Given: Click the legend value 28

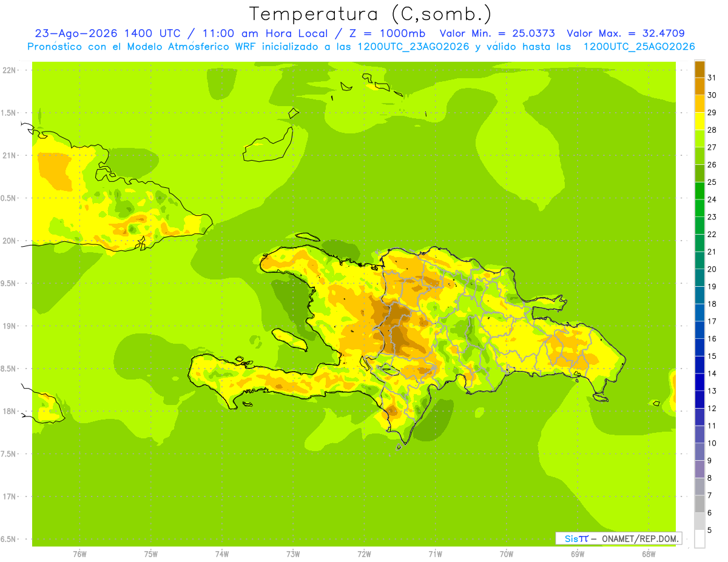Looking at the screenshot, I should [712, 130].
